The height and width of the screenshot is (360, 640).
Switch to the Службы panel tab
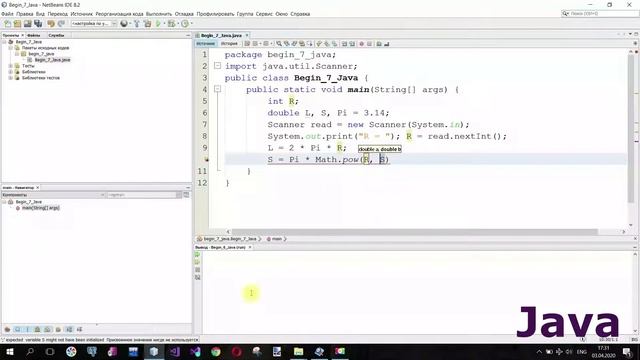point(56,36)
